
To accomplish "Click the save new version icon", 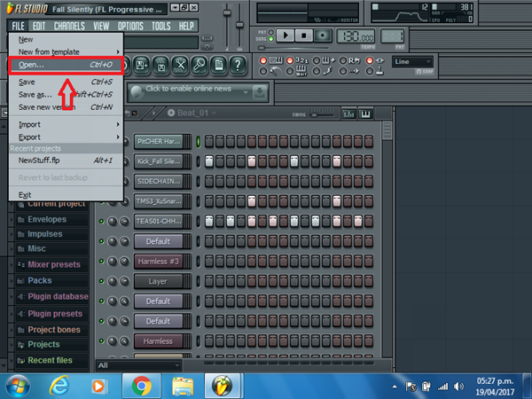I will (x=141, y=65).
